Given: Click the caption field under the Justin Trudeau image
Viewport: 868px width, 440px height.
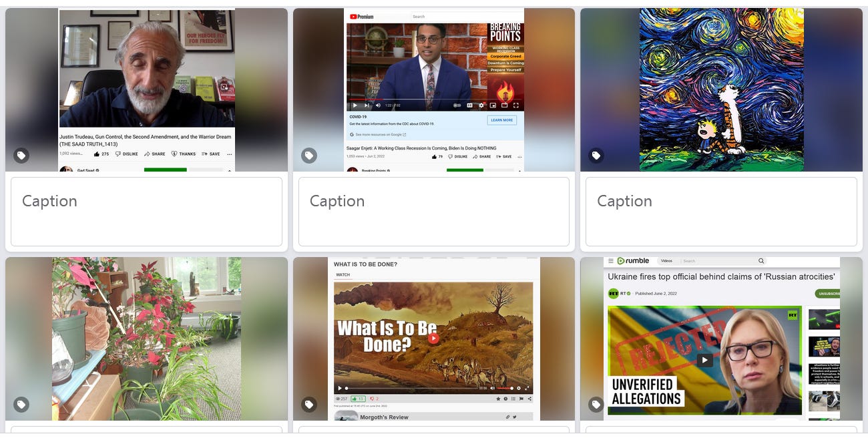Looking at the screenshot, I should [146, 212].
